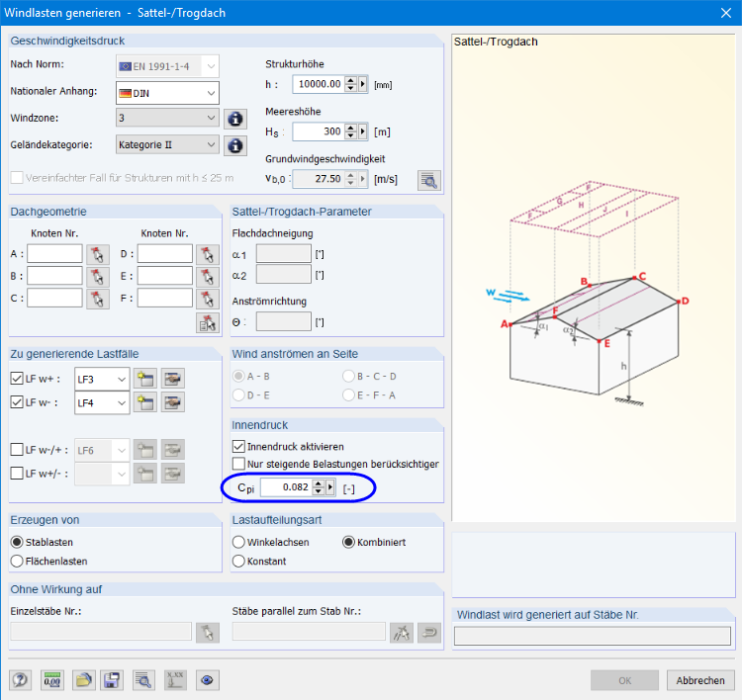Screen dimensions: 742x700
Task: Click in node D number field
Action: click(165, 253)
